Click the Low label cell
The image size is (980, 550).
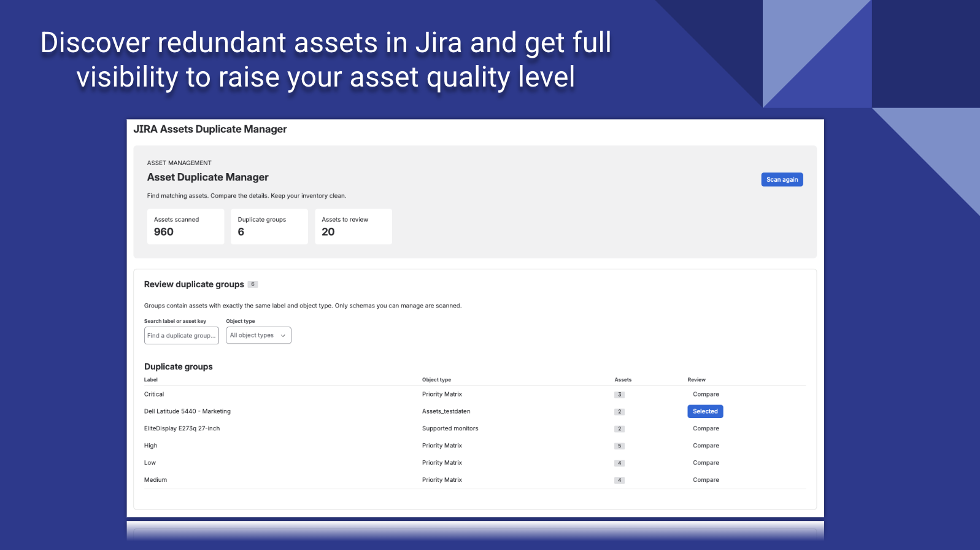(x=150, y=463)
